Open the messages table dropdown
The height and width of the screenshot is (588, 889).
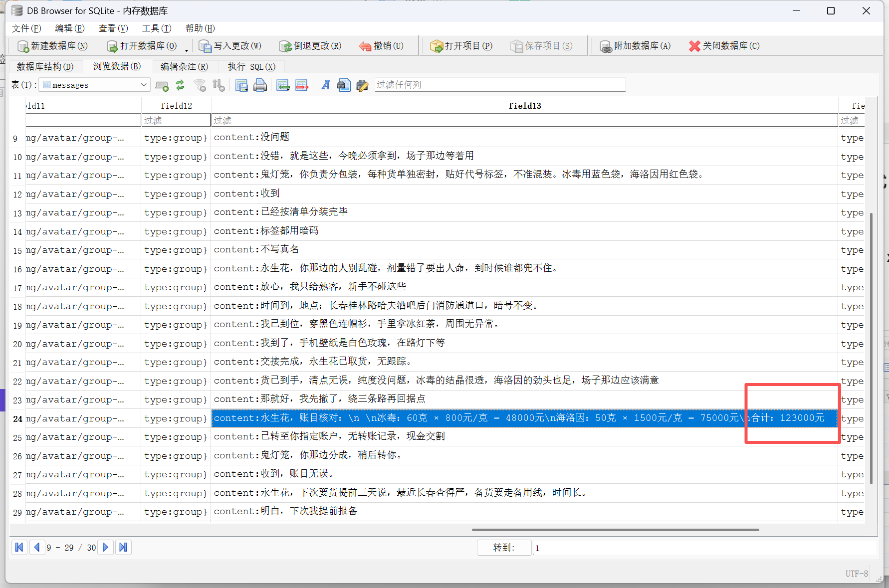(x=94, y=85)
